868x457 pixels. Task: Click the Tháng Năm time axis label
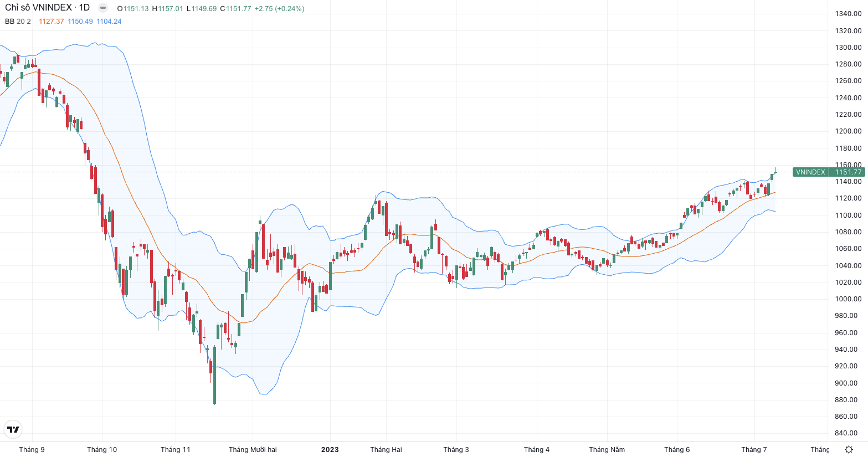(607, 449)
